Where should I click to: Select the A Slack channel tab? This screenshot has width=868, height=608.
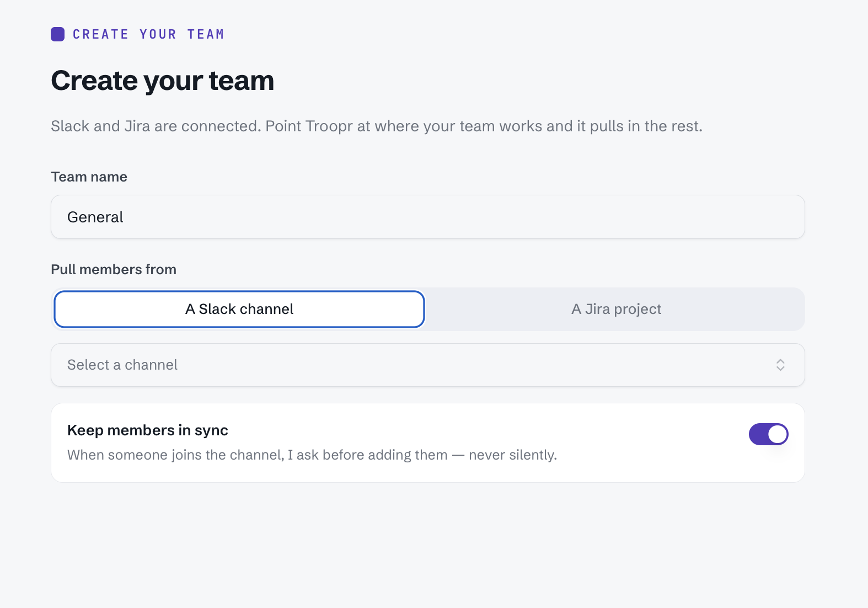click(239, 309)
